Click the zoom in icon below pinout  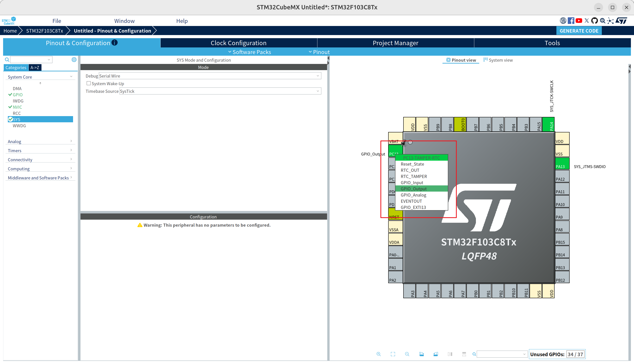pos(379,354)
